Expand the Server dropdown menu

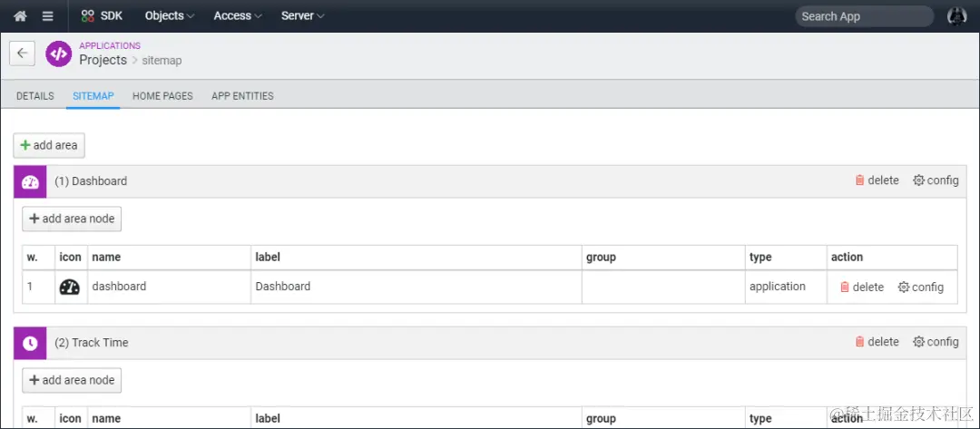(302, 16)
